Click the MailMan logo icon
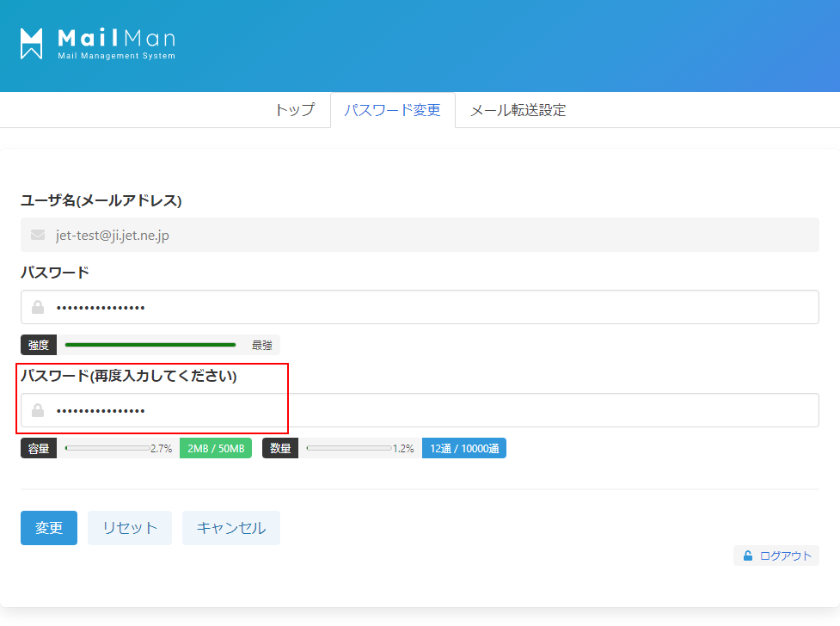Image resolution: width=840 pixels, height=626 pixels. pos(32,44)
